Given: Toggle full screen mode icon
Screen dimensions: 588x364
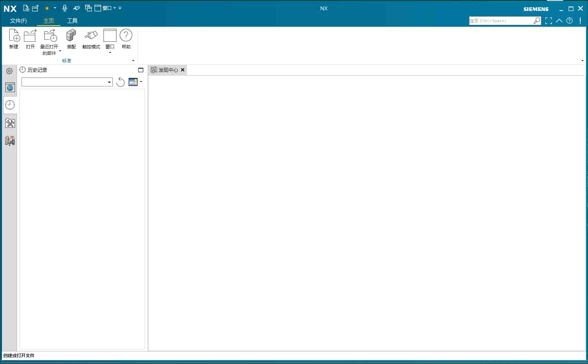Looking at the screenshot, I should 549,21.
